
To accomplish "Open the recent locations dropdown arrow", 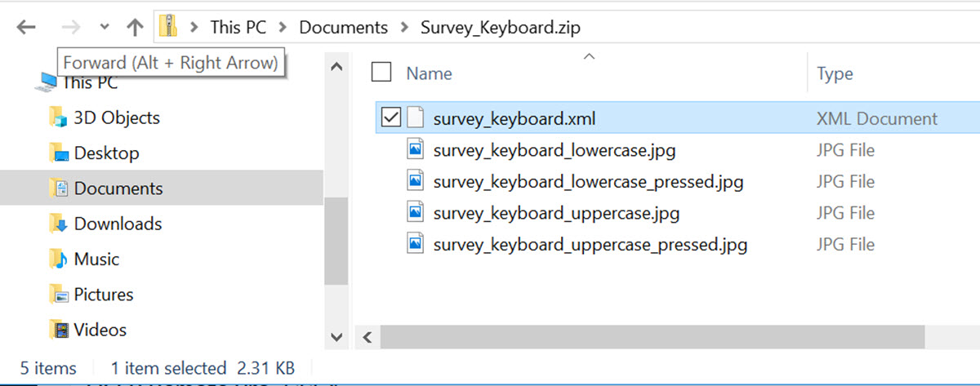I will click(x=104, y=27).
